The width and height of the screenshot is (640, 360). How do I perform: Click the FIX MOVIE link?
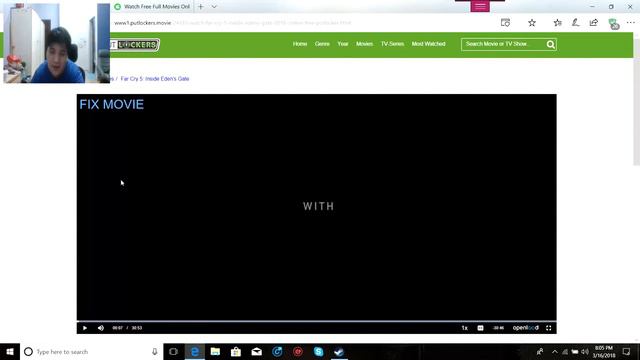point(111,104)
